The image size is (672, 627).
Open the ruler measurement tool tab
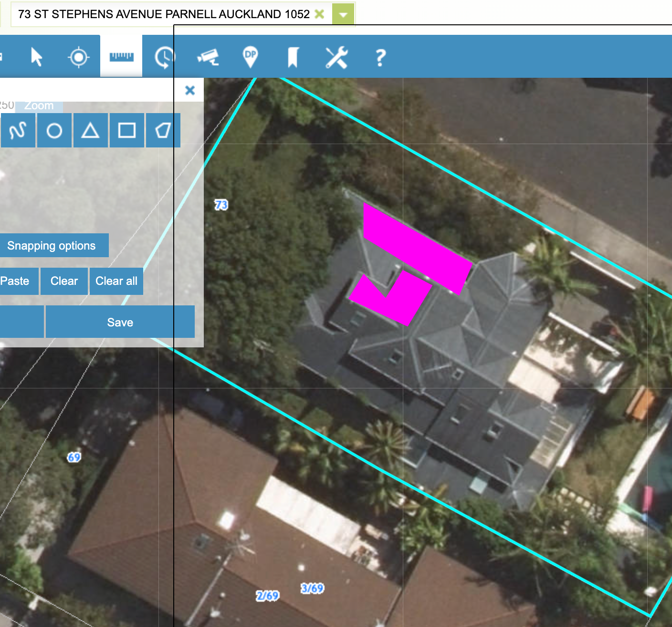tap(121, 57)
